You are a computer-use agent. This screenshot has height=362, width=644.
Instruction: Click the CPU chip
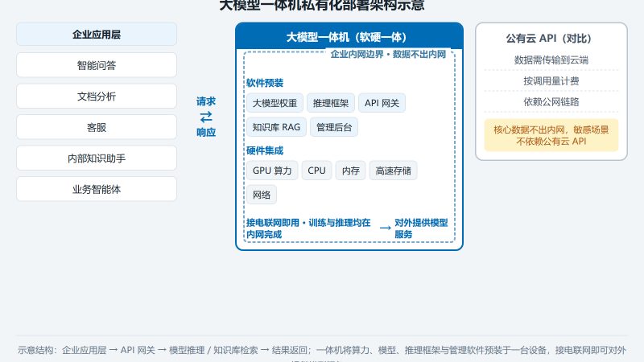(316, 171)
